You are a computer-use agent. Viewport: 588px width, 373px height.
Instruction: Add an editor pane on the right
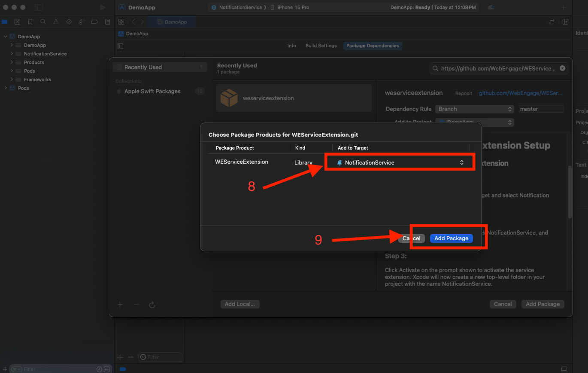click(566, 21)
